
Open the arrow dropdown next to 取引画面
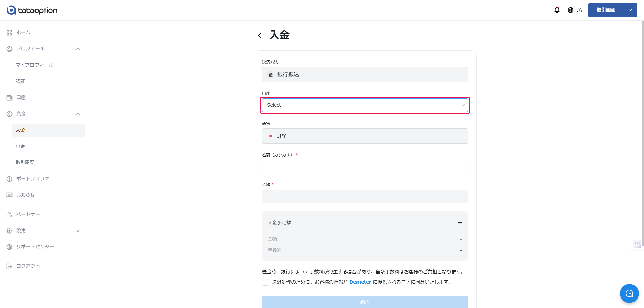630,10
